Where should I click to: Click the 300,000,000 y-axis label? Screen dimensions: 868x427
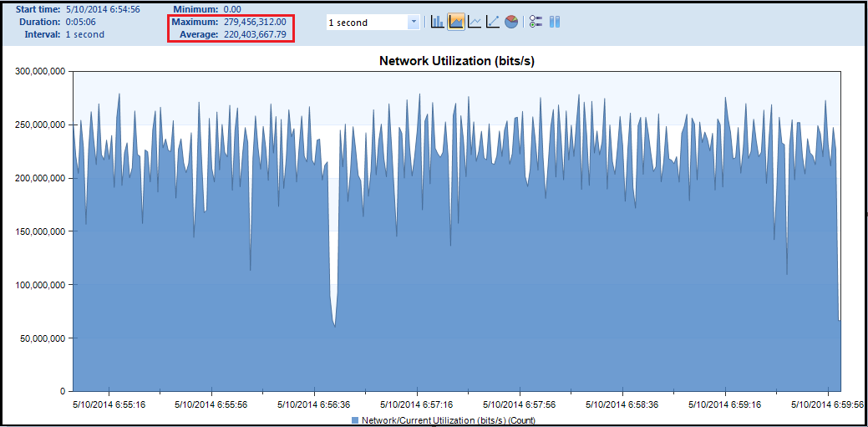[x=40, y=72]
